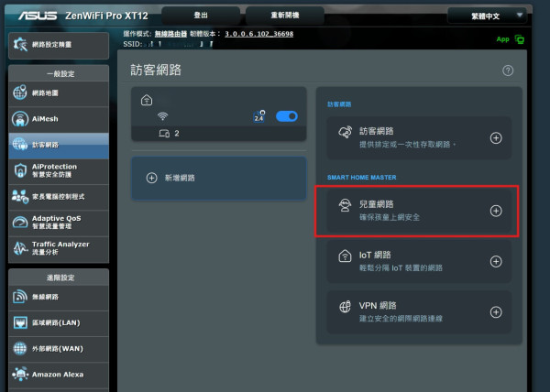
Task: Open the 網路設定精靈 quick setup button
Action: point(59,45)
